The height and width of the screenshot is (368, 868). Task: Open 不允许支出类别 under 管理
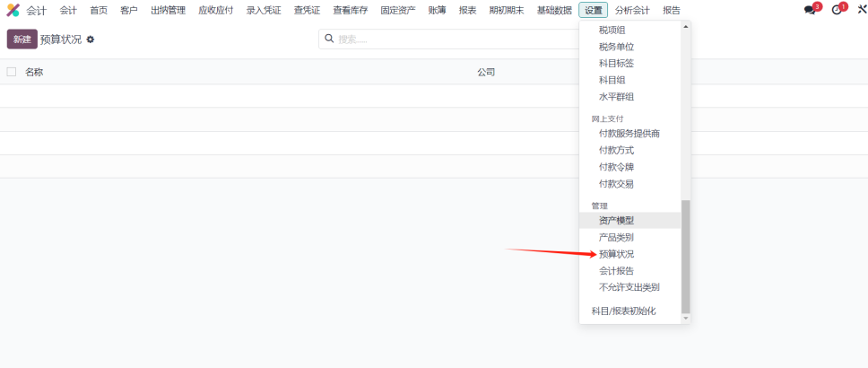pyautogui.click(x=630, y=287)
